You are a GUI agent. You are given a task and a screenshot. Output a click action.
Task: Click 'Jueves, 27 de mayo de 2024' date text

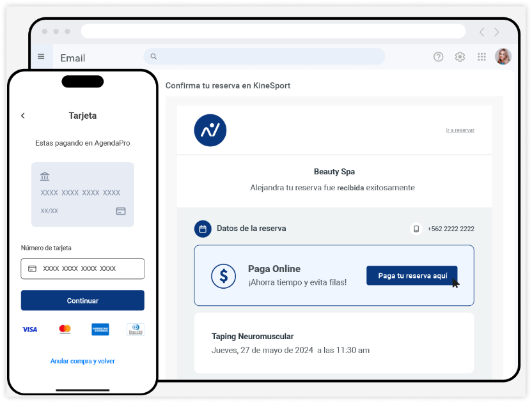pyautogui.click(x=262, y=351)
